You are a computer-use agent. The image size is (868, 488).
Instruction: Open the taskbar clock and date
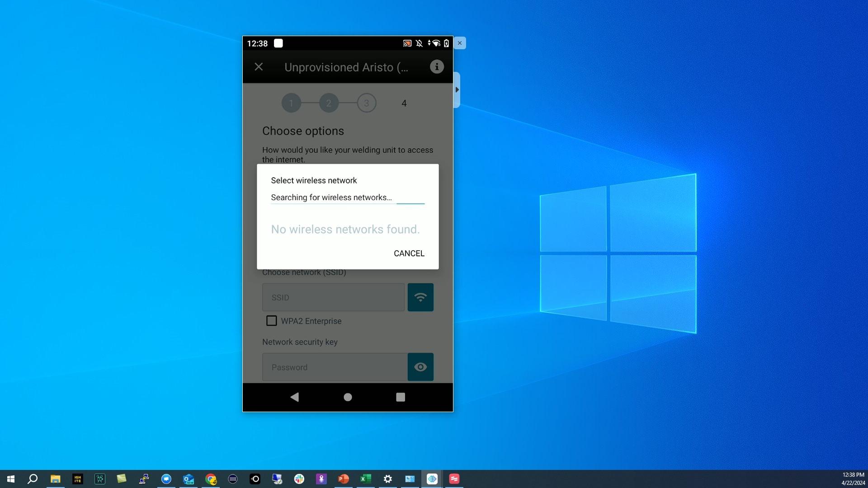853,479
